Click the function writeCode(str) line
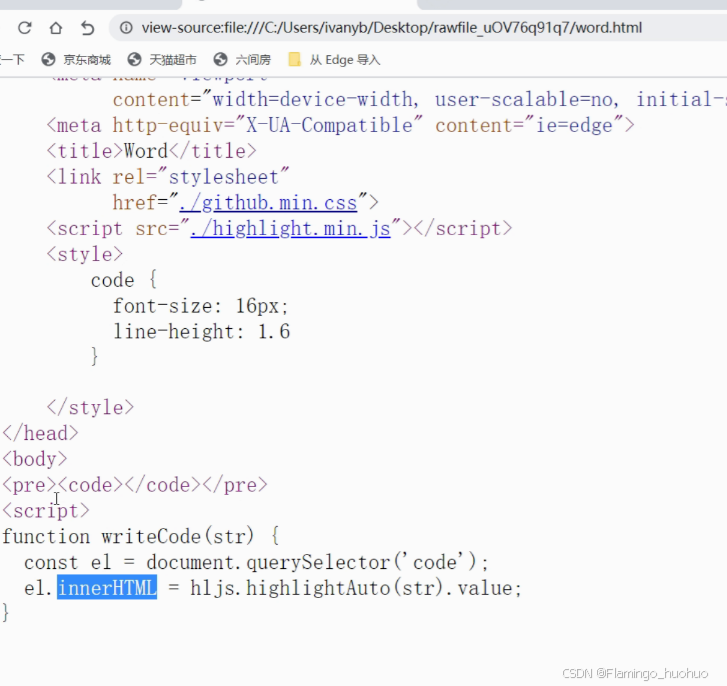This screenshot has width=727, height=686. [x=140, y=537]
